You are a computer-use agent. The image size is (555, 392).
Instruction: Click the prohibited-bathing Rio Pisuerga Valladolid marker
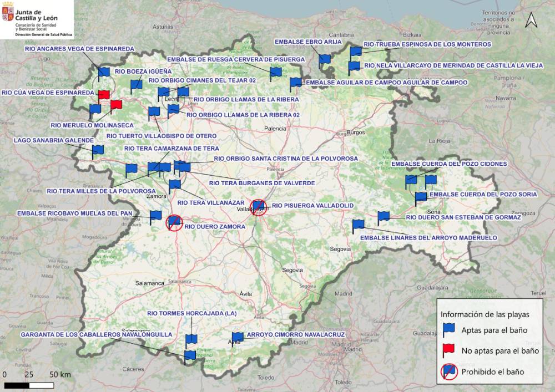click(259, 207)
